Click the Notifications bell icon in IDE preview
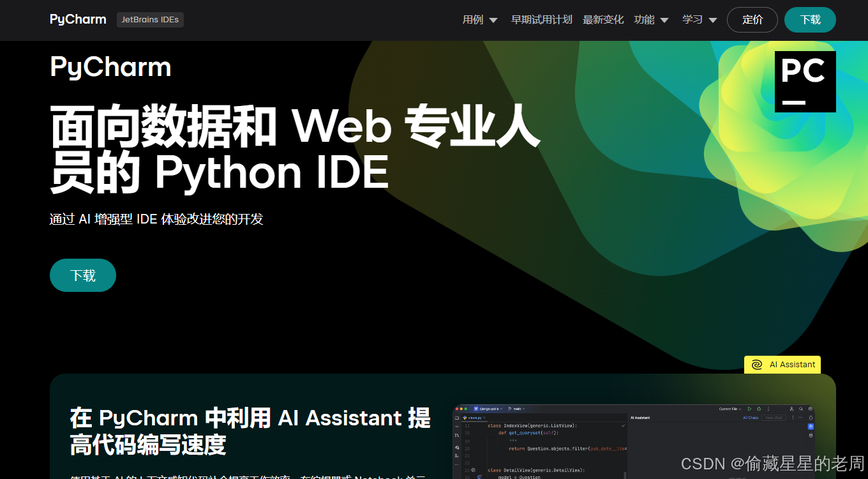The image size is (868, 479). pyautogui.click(x=811, y=418)
